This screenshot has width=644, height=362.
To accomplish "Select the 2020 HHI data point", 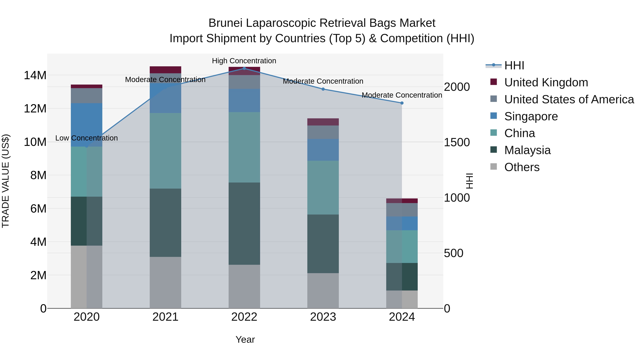I will point(87,146).
